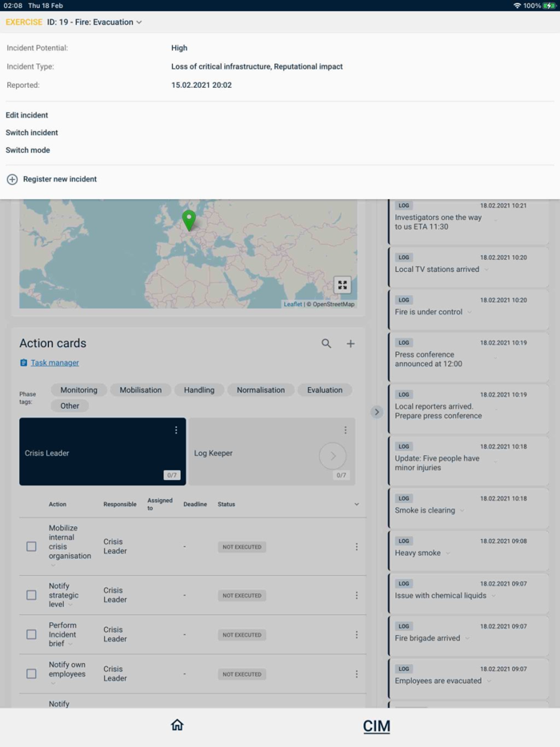
Task: Search action cards with magnifier icon
Action: coord(326,343)
